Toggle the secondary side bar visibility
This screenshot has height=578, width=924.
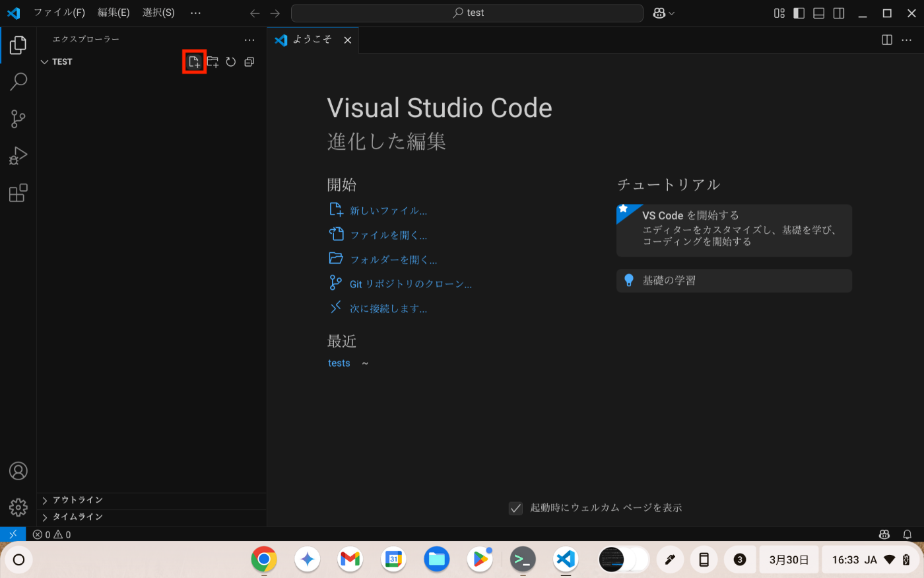click(839, 13)
